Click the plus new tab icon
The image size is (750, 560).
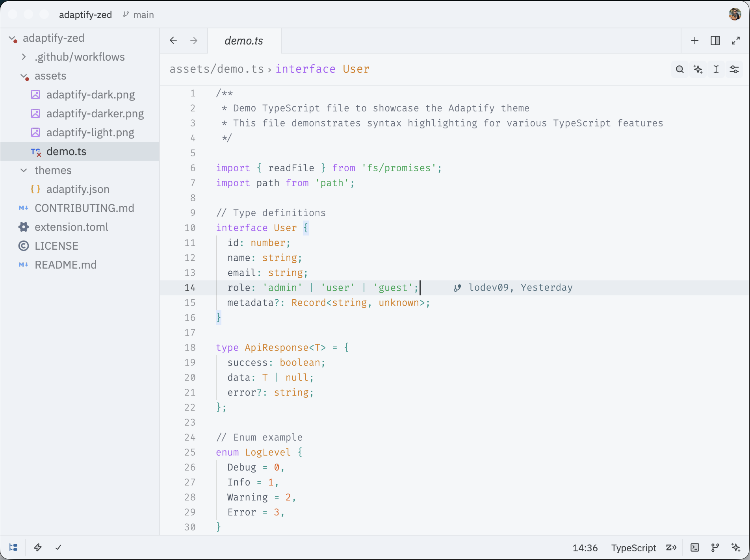695,41
